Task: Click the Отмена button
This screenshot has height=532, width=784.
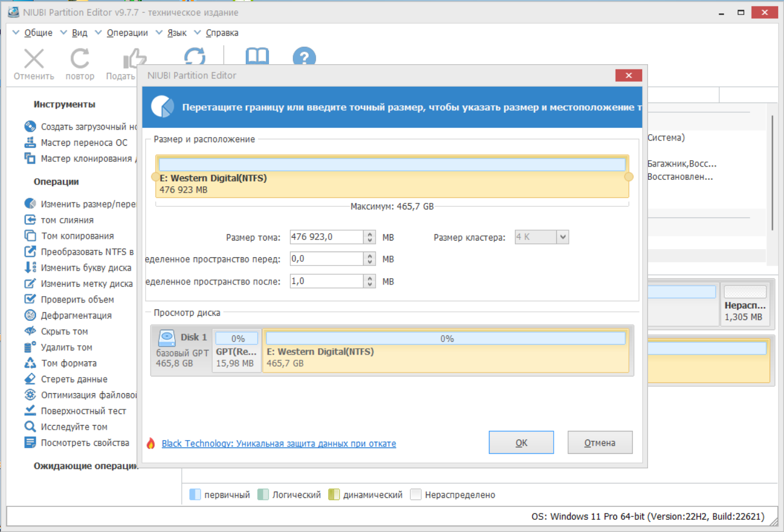Action: point(599,442)
